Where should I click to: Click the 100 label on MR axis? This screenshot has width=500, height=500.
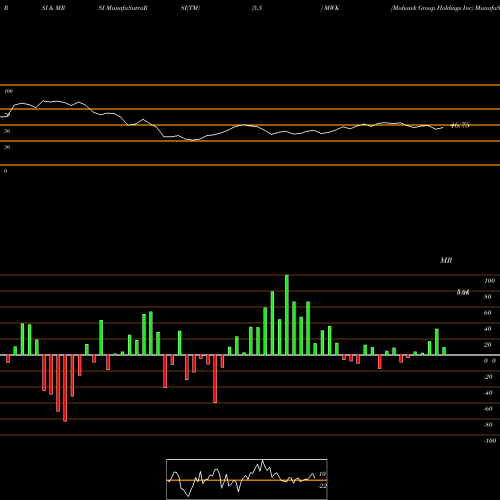click(x=489, y=281)
